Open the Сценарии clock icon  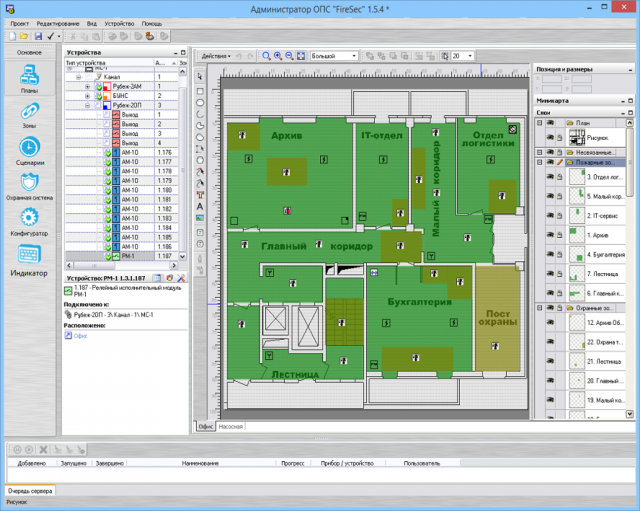[x=29, y=147]
